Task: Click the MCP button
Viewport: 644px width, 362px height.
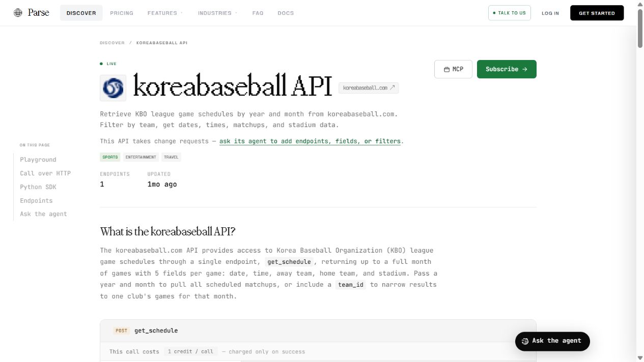Action: point(453,69)
